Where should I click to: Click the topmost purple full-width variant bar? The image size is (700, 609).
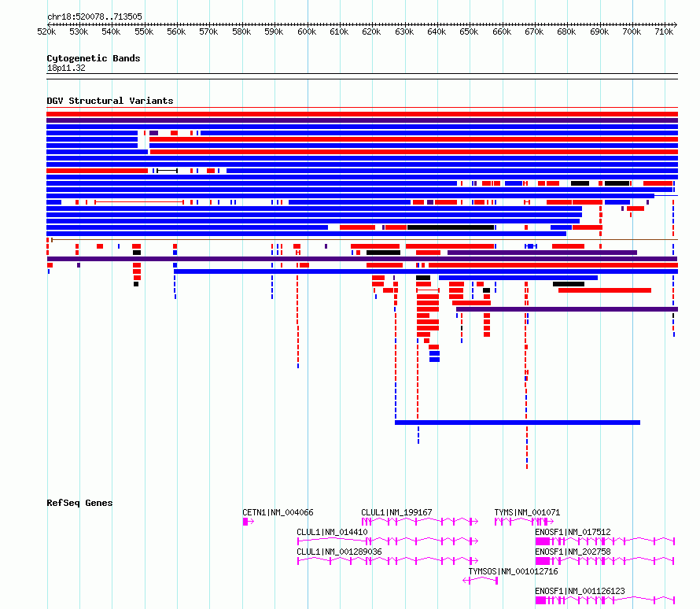(362, 120)
